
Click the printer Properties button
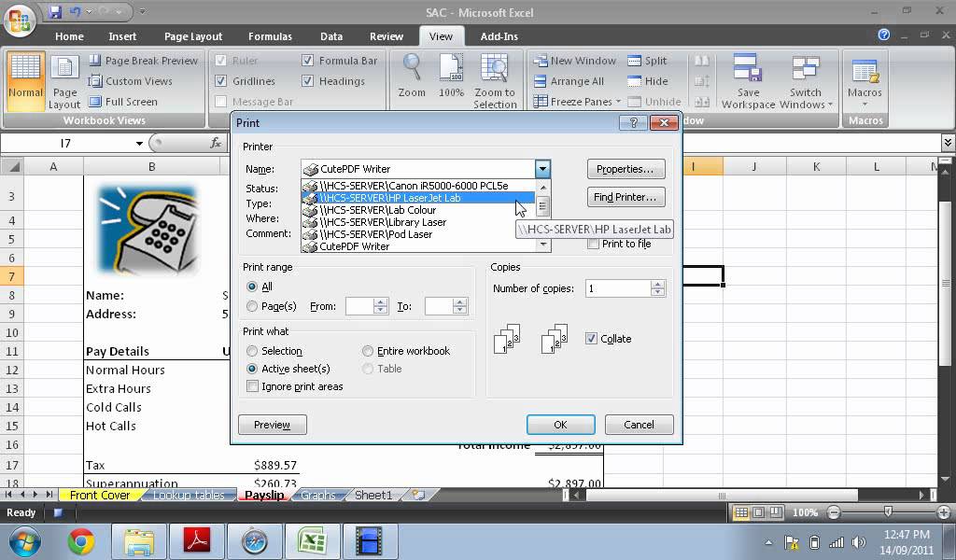pos(626,169)
